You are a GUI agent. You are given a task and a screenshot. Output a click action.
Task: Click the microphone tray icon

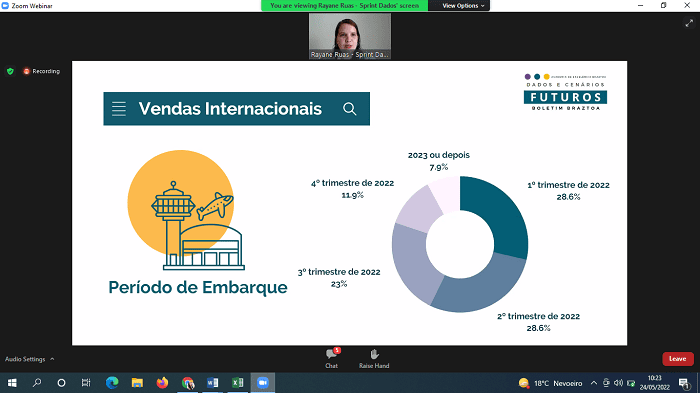606,383
